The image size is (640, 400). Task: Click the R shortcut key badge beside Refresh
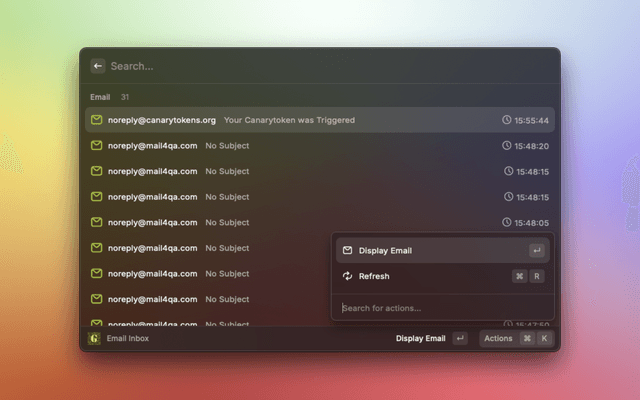pos(537,276)
